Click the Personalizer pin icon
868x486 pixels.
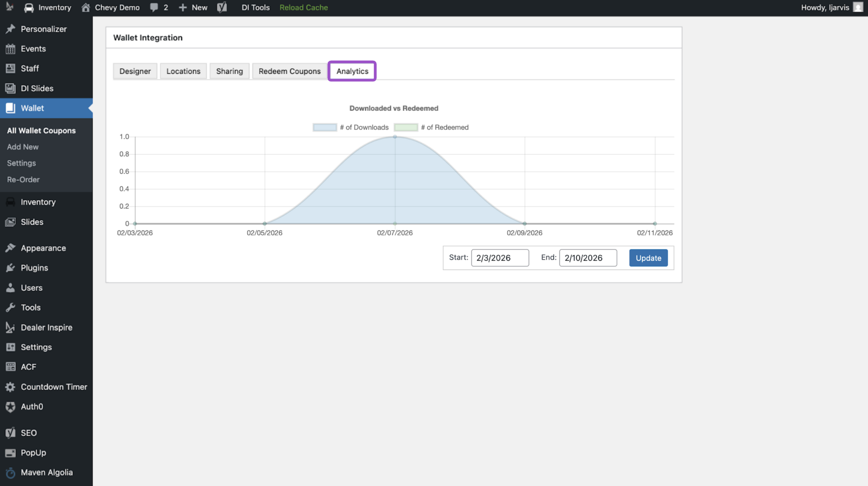pos(11,29)
